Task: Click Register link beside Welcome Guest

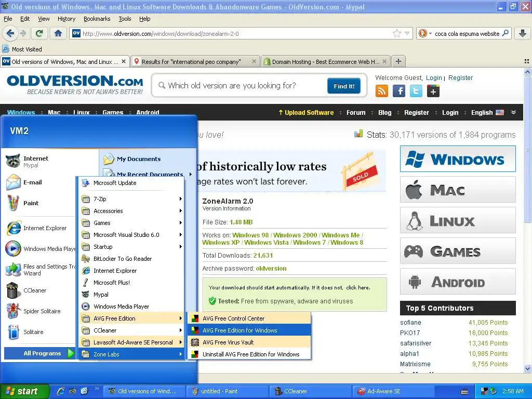Action: [460, 78]
